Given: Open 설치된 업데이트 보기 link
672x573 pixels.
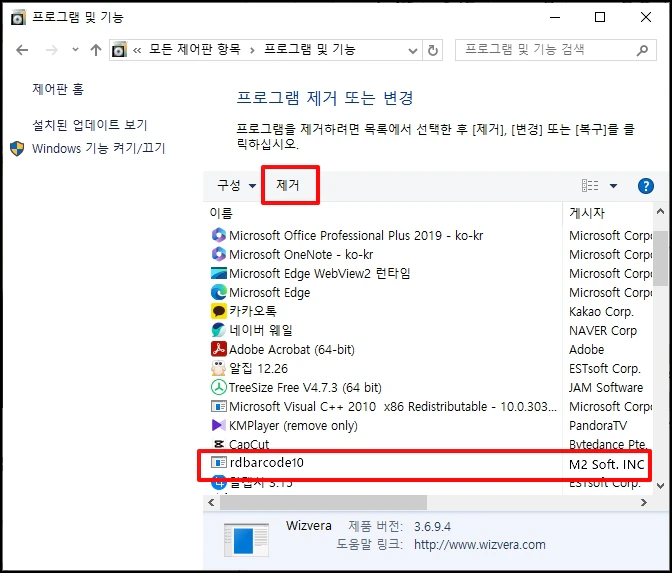Looking at the screenshot, I should coord(90,125).
